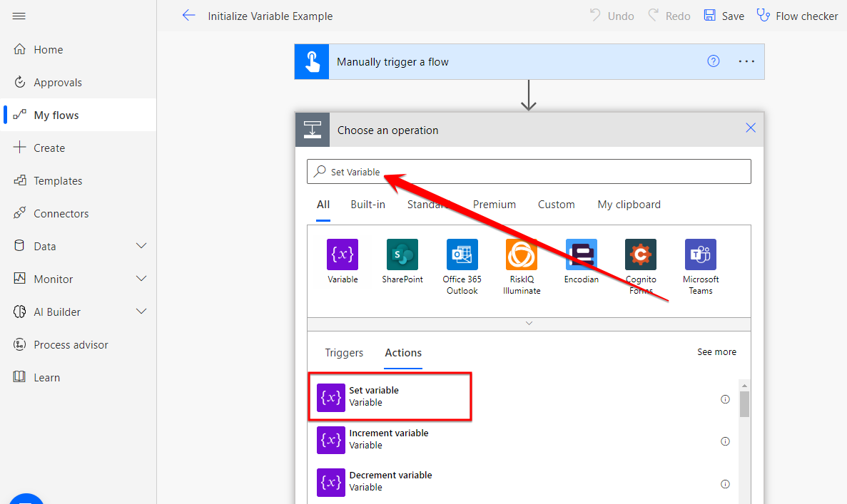Open the Premium connectors tab
Viewport: 847px width, 504px height.
(x=494, y=205)
